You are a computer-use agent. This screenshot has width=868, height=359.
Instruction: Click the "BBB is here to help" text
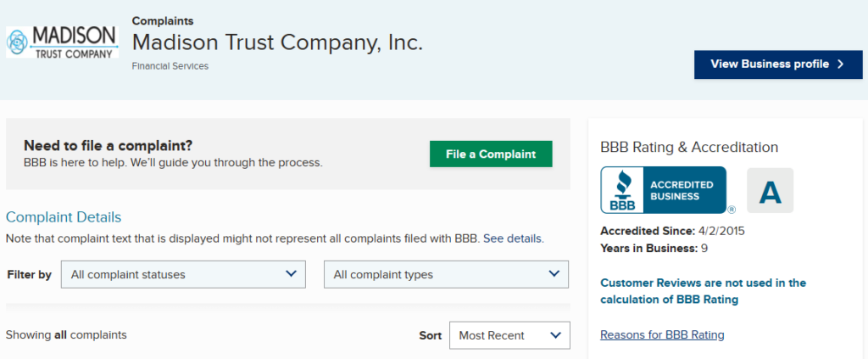(173, 163)
